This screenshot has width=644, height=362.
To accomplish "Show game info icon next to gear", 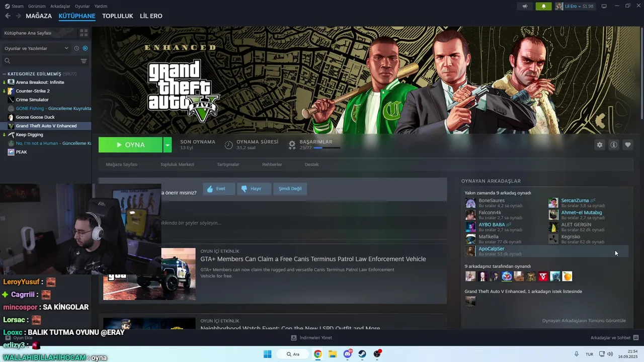I will [614, 145].
